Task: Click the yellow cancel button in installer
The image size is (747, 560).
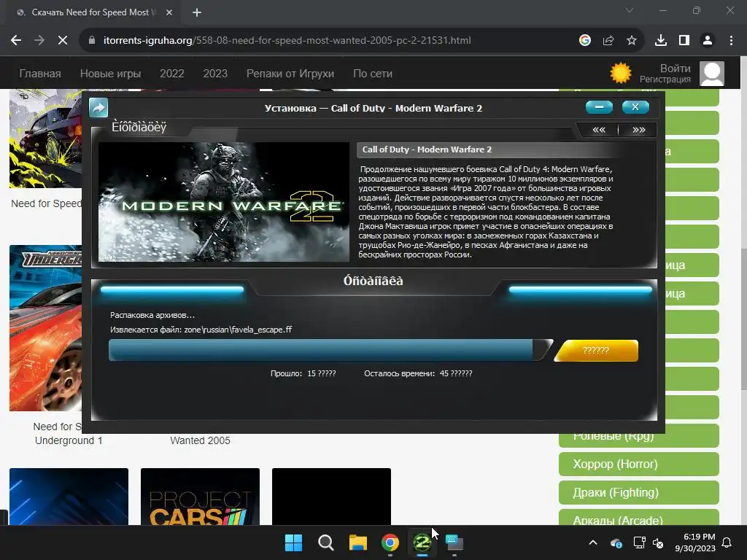Action: [596, 351]
